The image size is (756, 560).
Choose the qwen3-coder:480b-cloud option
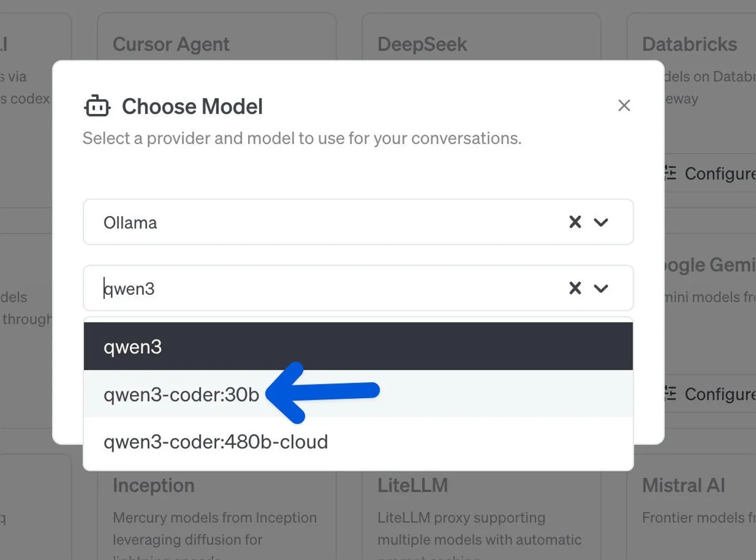[216, 441]
